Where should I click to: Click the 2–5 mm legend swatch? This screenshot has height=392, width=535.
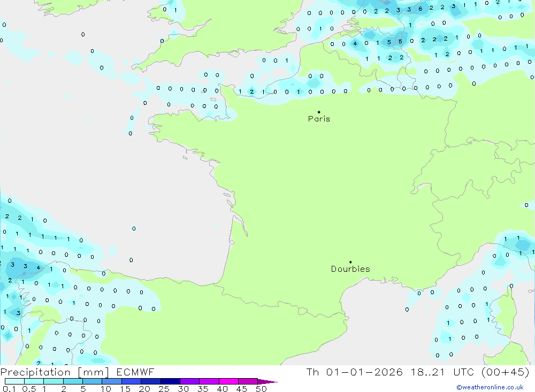pyautogui.click(x=73, y=381)
